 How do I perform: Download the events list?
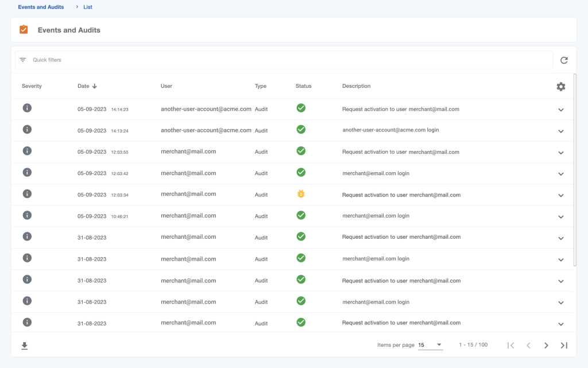tap(24, 345)
